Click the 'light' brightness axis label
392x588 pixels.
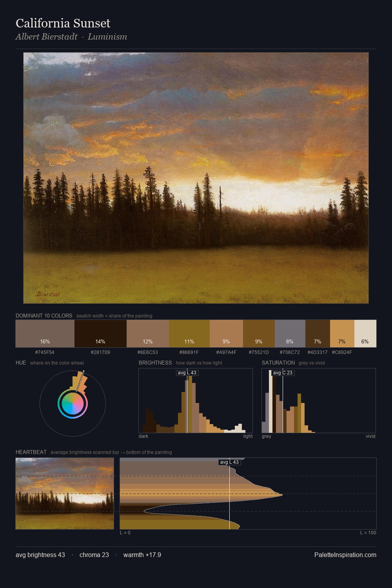pyautogui.click(x=248, y=436)
